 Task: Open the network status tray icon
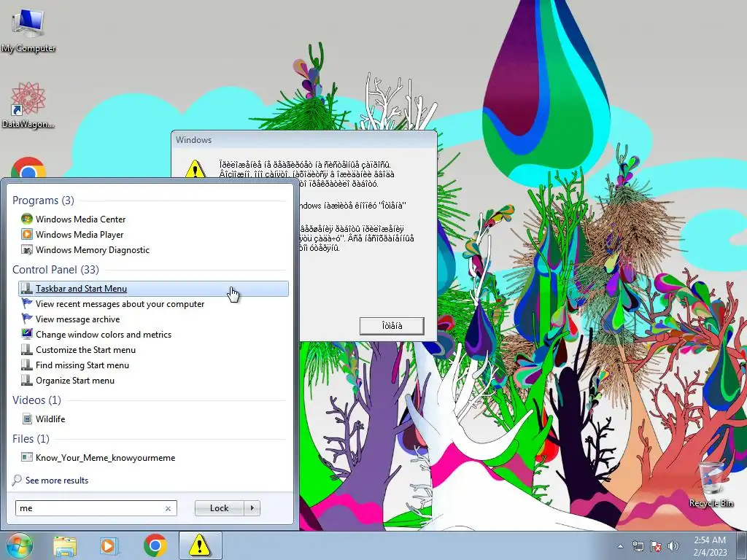pyautogui.click(x=638, y=546)
